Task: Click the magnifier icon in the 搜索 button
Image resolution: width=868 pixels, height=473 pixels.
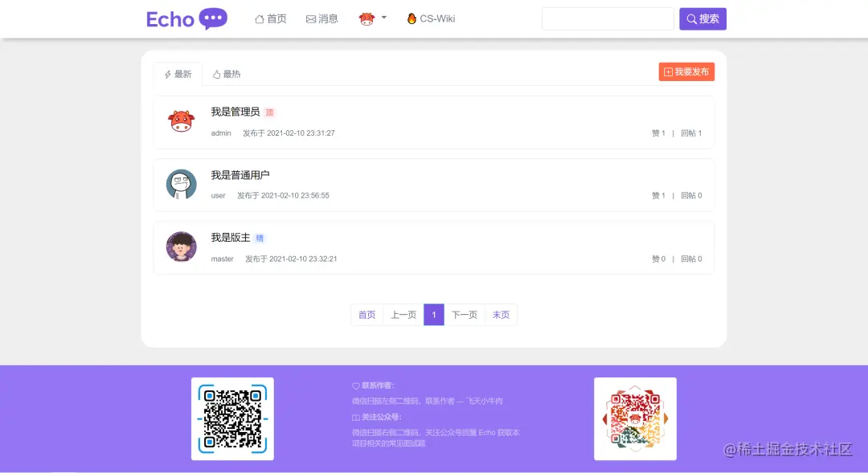Action: [x=691, y=18]
